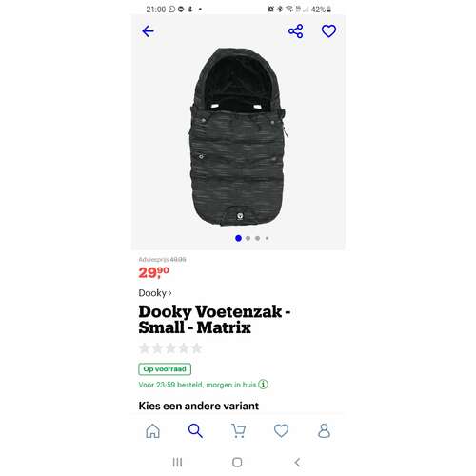Screen dimensions: 476x476
Task: Tap the back arrow at top left
Action: (x=148, y=31)
